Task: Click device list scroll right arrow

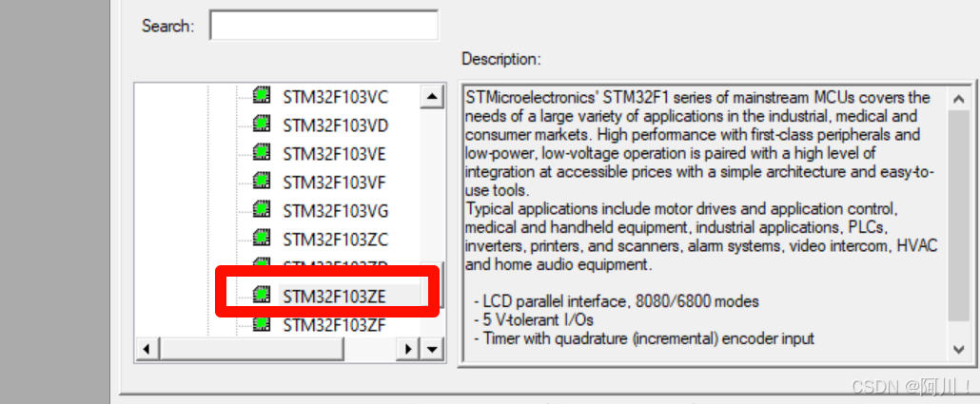Action: point(409,349)
